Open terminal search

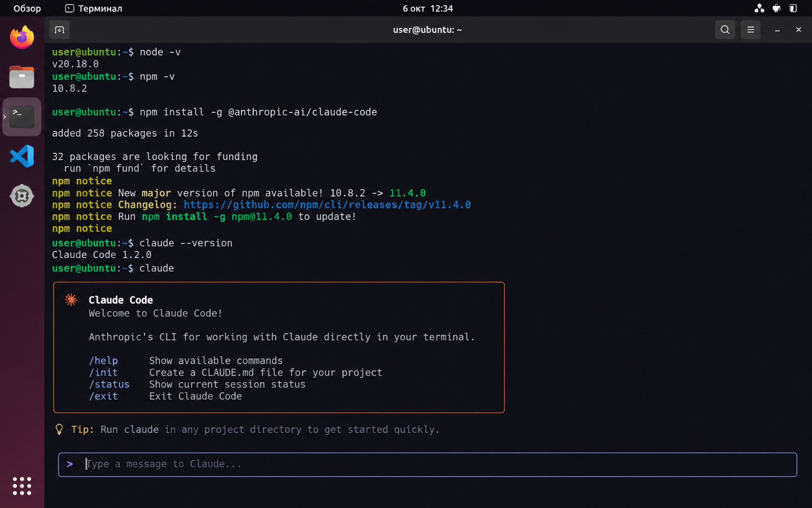724,30
